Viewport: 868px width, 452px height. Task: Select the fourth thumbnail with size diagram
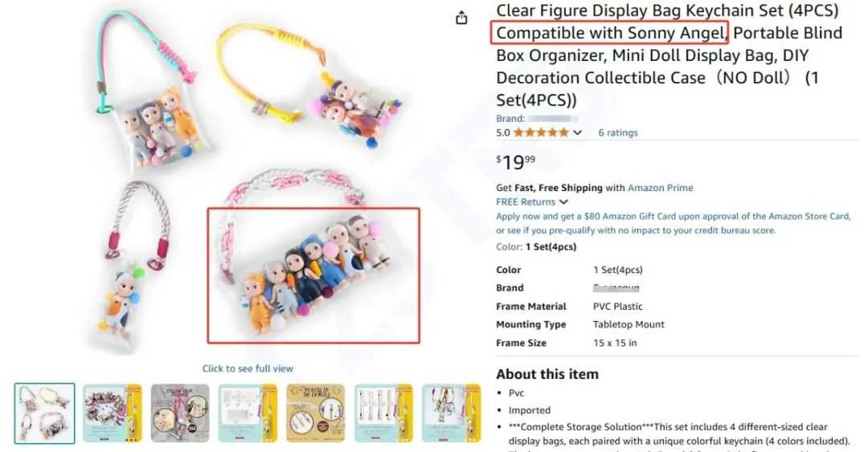coord(248,413)
